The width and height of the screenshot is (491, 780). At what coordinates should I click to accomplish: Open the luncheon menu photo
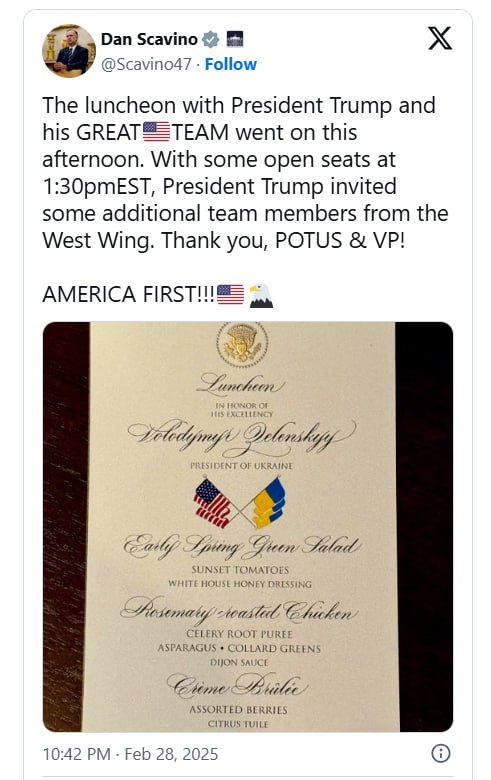pos(248,526)
